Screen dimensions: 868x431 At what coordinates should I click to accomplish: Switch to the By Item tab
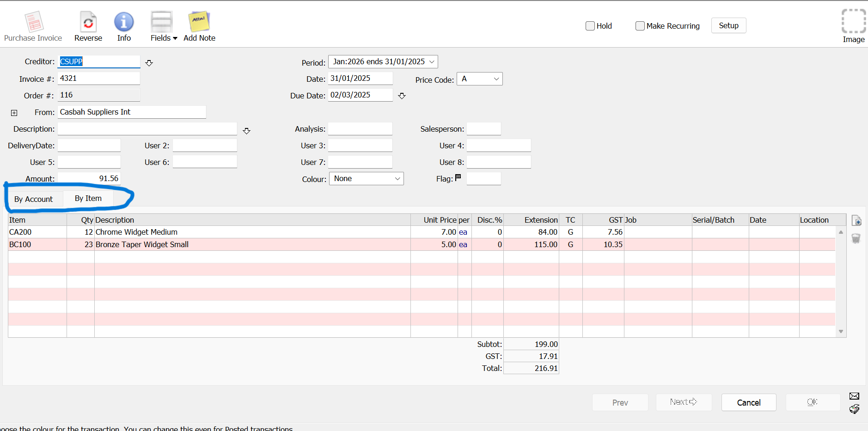coord(88,198)
